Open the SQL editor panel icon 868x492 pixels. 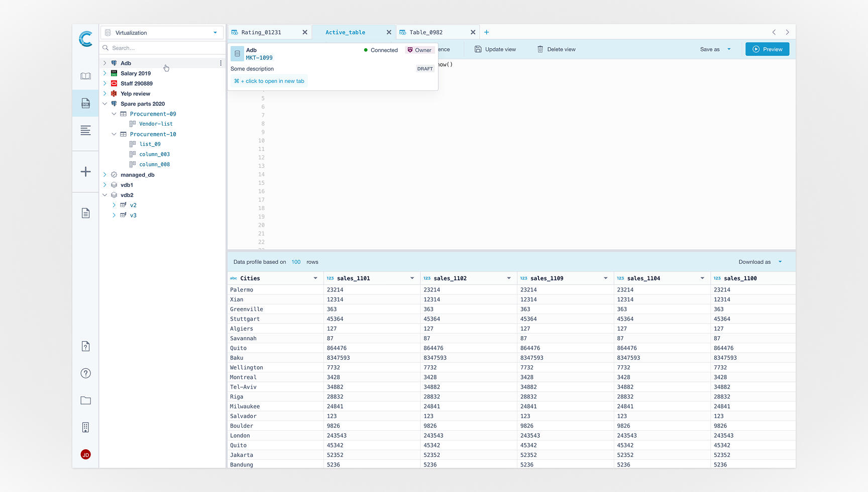click(85, 103)
